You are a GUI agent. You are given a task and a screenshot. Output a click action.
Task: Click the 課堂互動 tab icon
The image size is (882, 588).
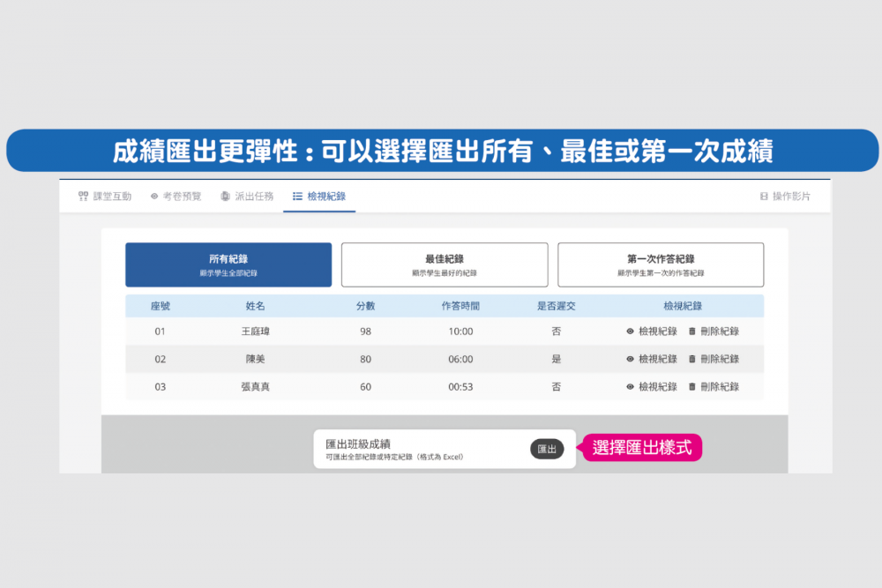83,197
